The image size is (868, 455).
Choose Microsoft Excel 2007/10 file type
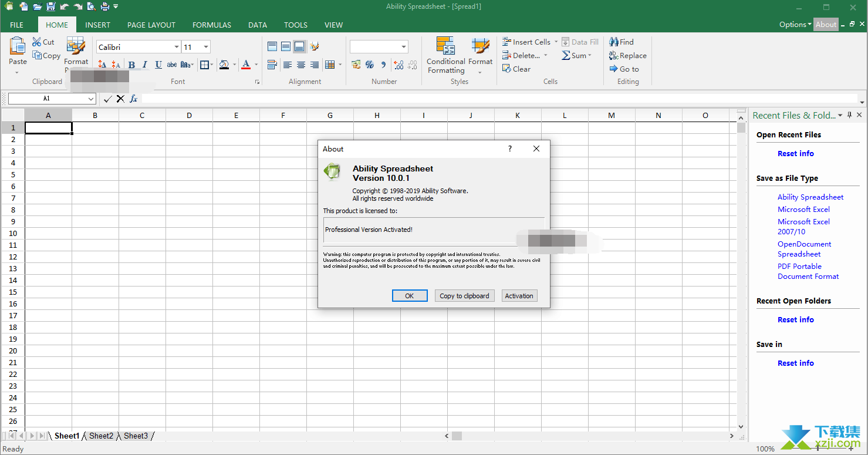pyautogui.click(x=803, y=227)
